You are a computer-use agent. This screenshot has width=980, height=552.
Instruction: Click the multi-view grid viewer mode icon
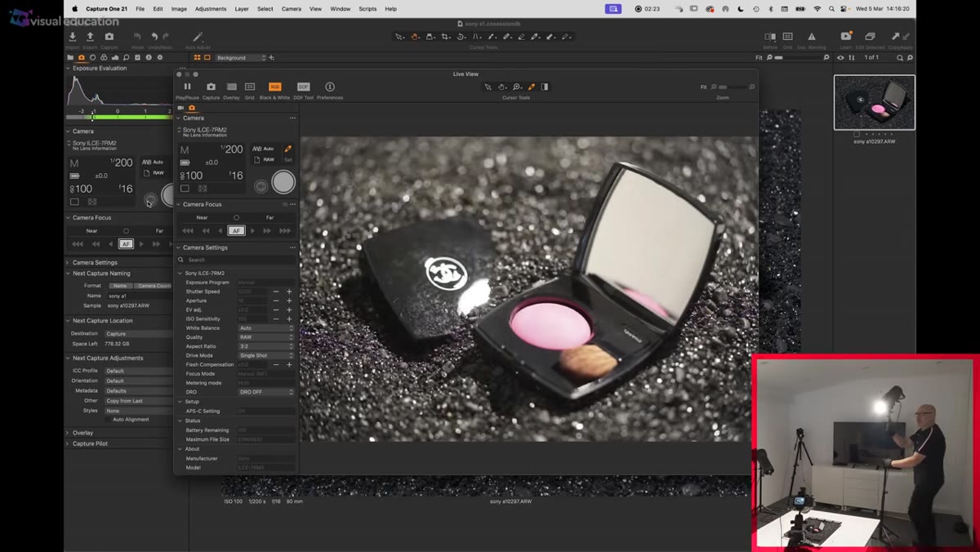tap(198, 58)
